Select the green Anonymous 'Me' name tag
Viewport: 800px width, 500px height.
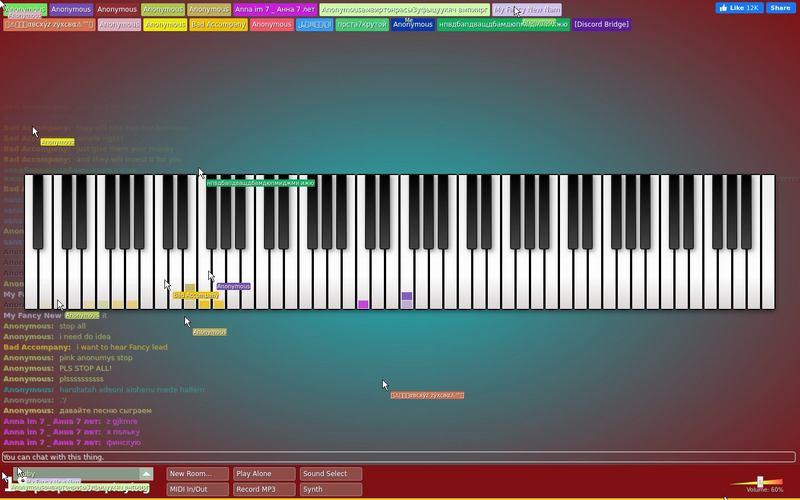pyautogui.click(x=25, y=10)
